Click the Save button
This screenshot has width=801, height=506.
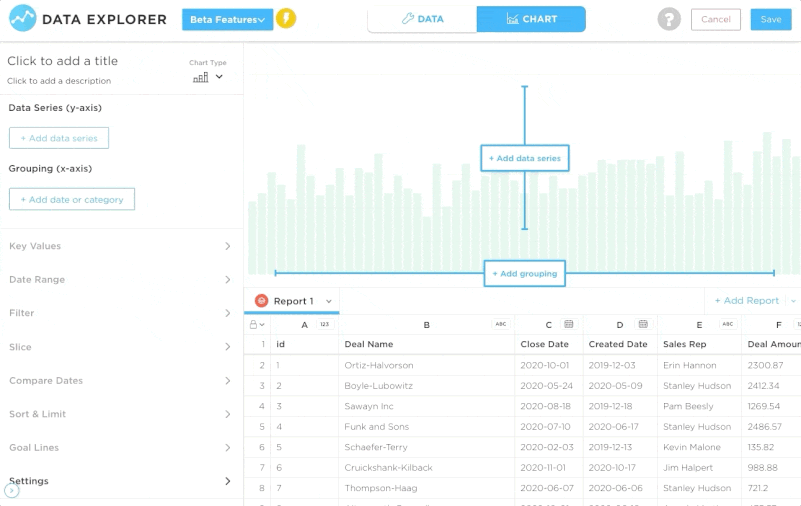(x=770, y=19)
